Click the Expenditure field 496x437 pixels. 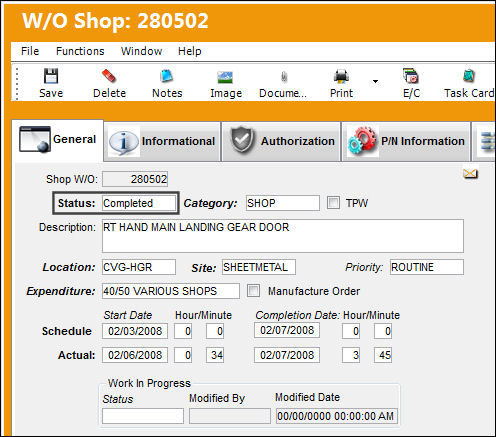click(171, 291)
